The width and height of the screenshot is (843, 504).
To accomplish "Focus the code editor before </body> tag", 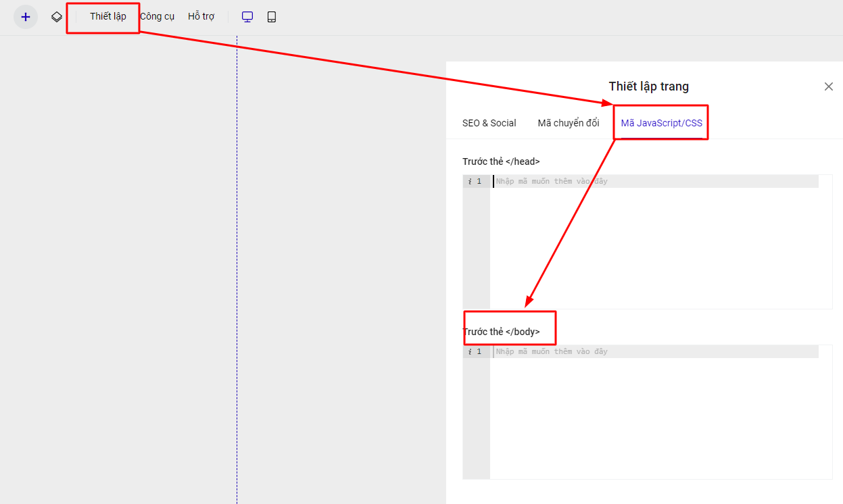I will click(656, 412).
